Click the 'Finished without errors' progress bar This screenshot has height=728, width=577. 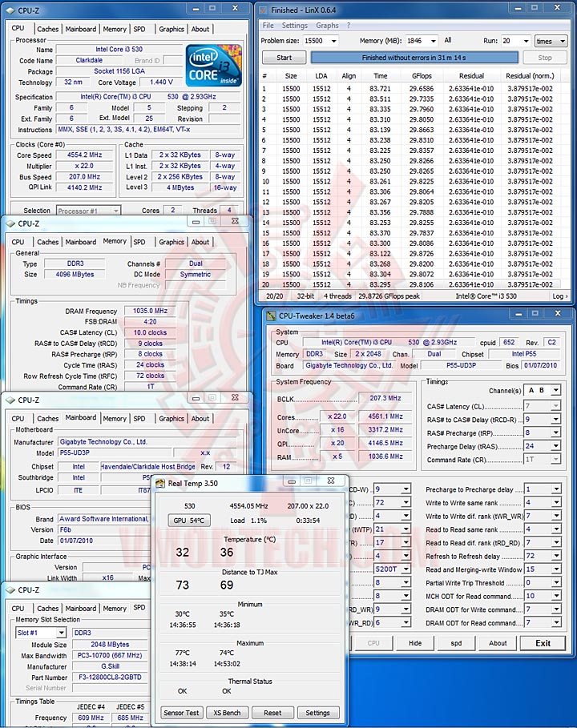click(414, 58)
